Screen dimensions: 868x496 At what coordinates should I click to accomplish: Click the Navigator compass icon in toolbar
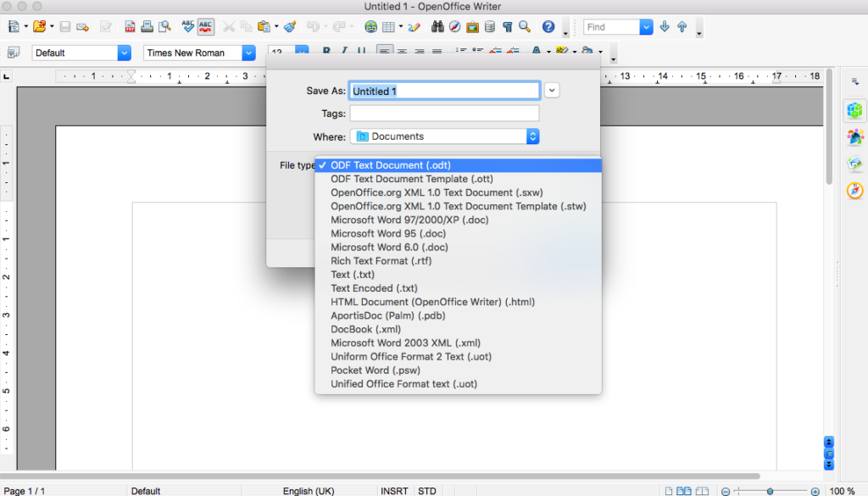(x=455, y=27)
